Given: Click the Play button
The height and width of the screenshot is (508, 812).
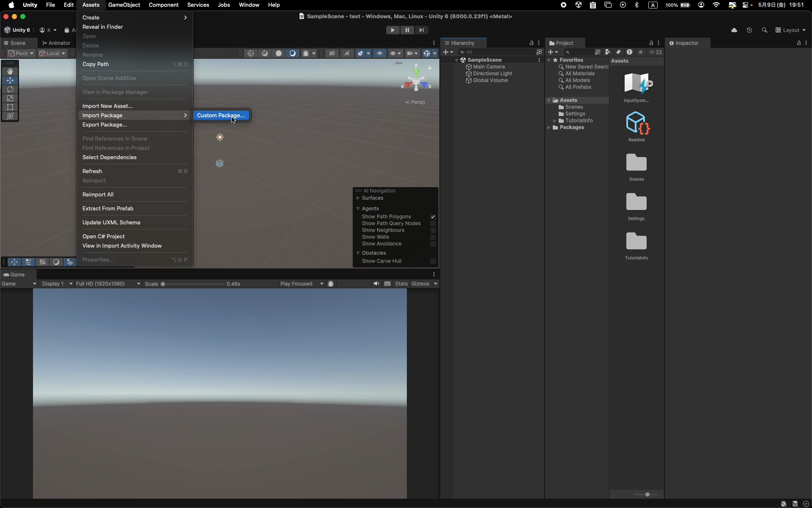Looking at the screenshot, I should point(392,30).
